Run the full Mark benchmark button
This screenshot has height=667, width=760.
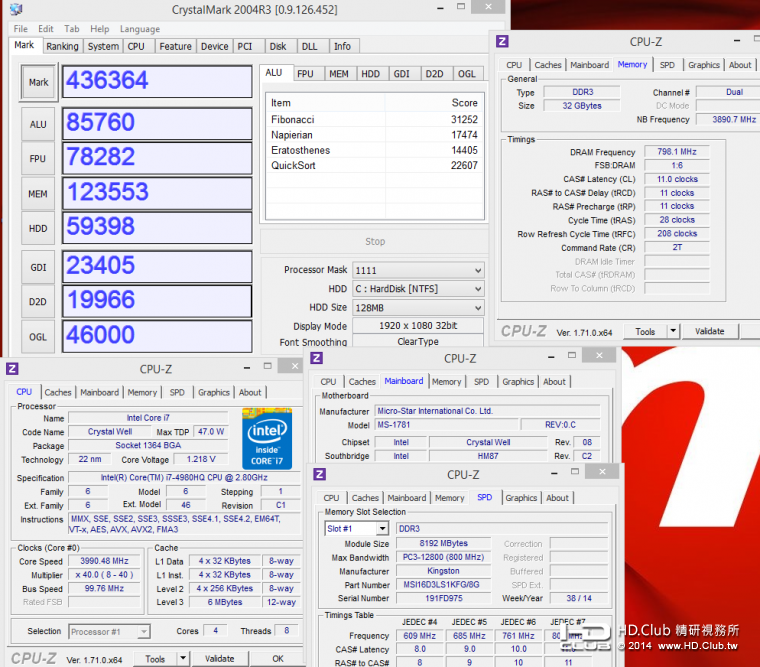click(x=38, y=83)
